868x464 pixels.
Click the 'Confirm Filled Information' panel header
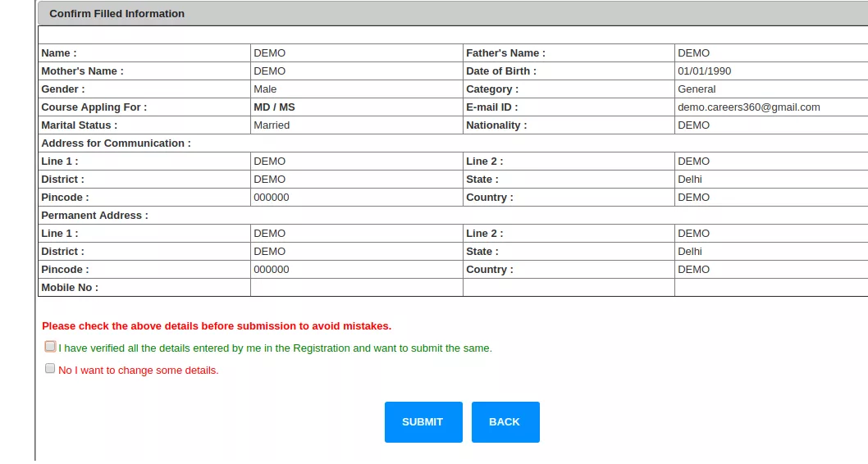coord(117,14)
